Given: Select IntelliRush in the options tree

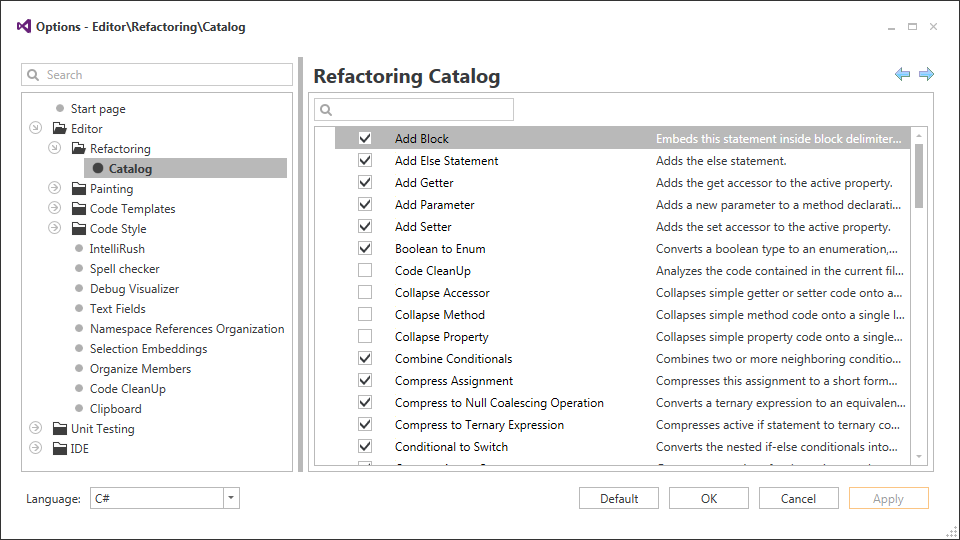Looking at the screenshot, I should click(x=117, y=249).
